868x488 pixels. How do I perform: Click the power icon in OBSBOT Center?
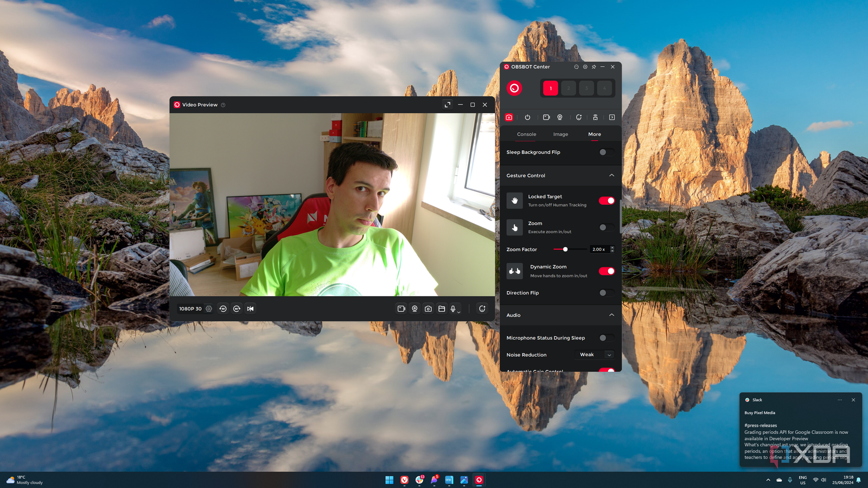coord(527,117)
